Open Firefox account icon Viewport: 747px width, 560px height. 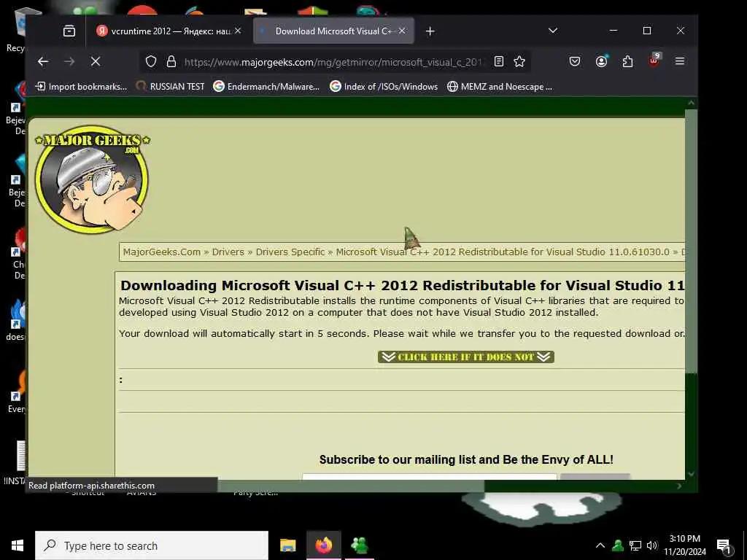tap(601, 61)
